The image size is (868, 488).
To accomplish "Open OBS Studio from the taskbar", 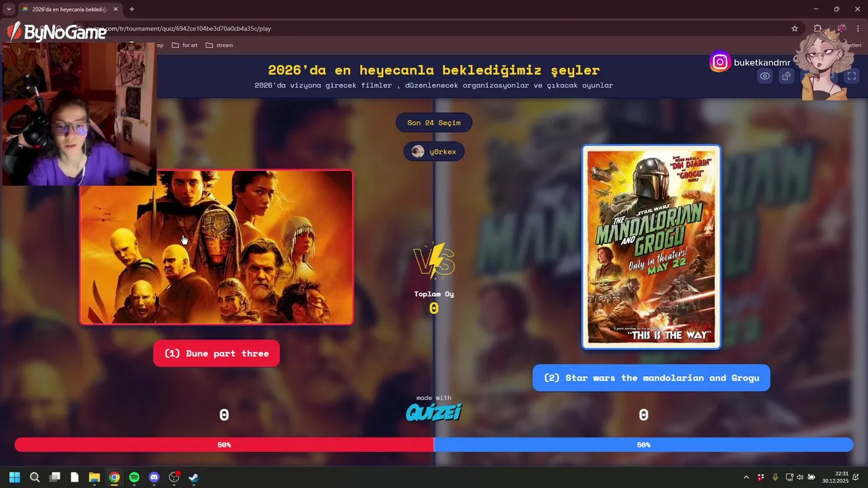I will point(174,477).
